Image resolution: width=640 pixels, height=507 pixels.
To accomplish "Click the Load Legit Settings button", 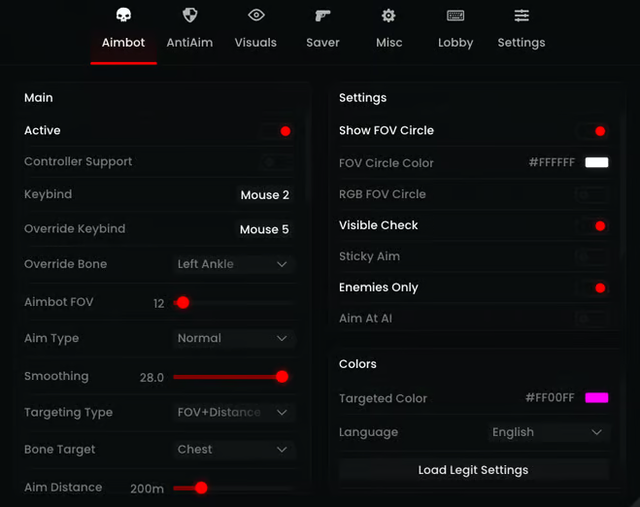I will pos(473,470).
